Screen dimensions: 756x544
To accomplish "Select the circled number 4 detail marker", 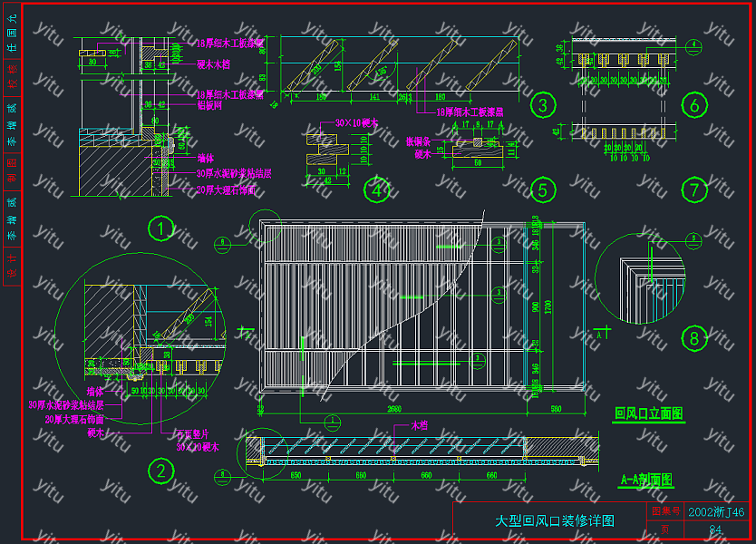I will click(x=376, y=190).
